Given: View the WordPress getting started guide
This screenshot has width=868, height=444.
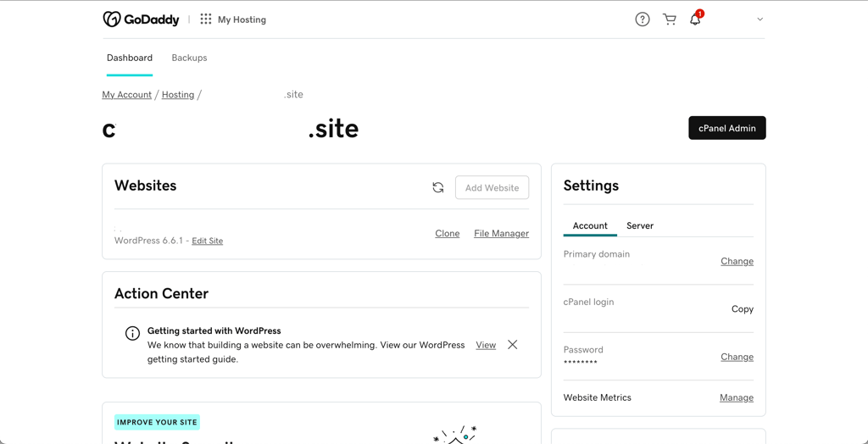Looking at the screenshot, I should [486, 345].
